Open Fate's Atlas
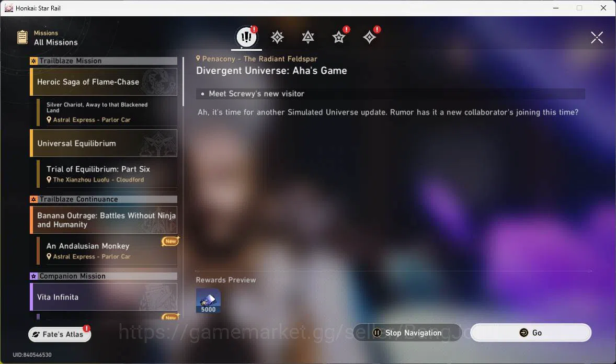The height and width of the screenshot is (364, 616). [60, 334]
